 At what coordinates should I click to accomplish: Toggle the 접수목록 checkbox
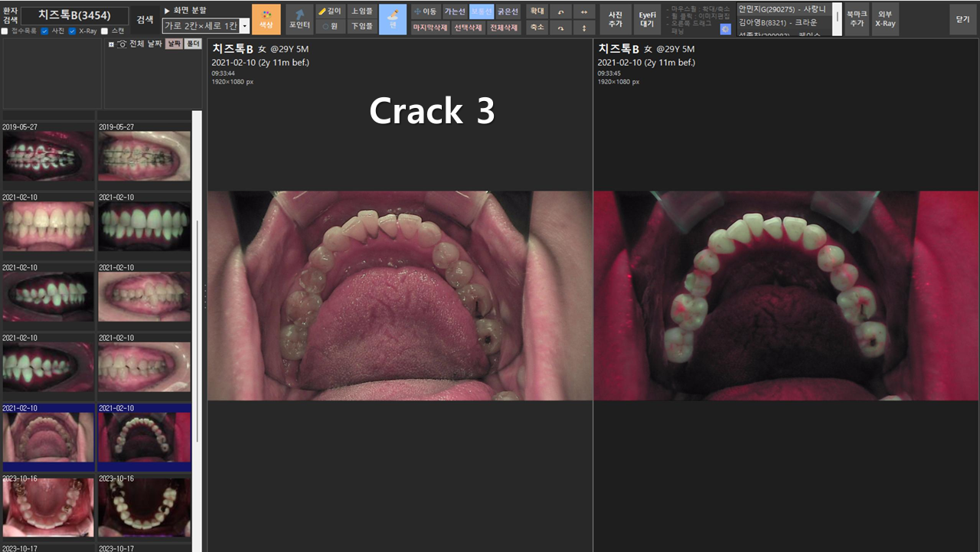(x=5, y=31)
